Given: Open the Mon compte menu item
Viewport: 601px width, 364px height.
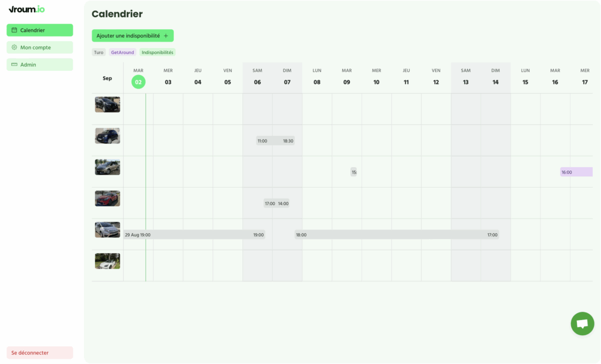Looking at the screenshot, I should click(40, 47).
